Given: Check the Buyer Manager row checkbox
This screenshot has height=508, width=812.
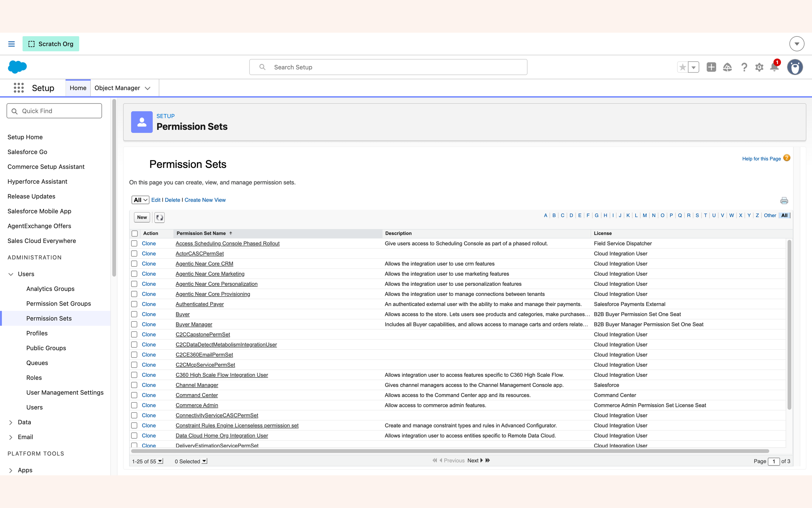Looking at the screenshot, I should (134, 324).
